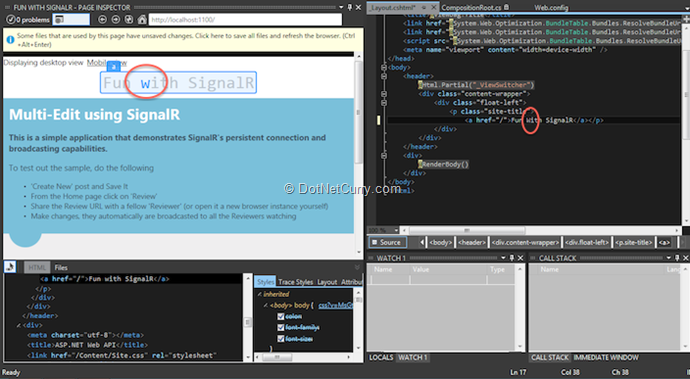This screenshot has width=690, height=379.
Task: Open the Watch 1 window options dropdown
Action: 503,258
